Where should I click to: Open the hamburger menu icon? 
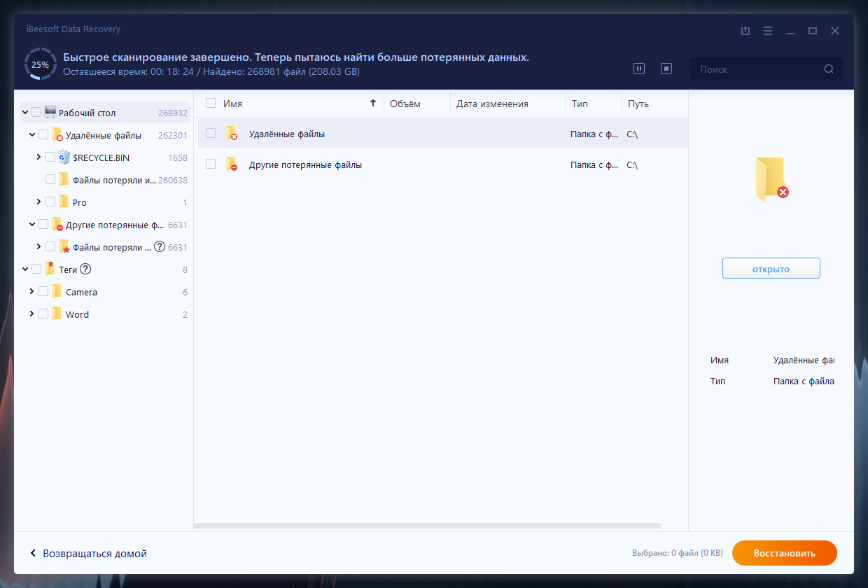coord(768,31)
